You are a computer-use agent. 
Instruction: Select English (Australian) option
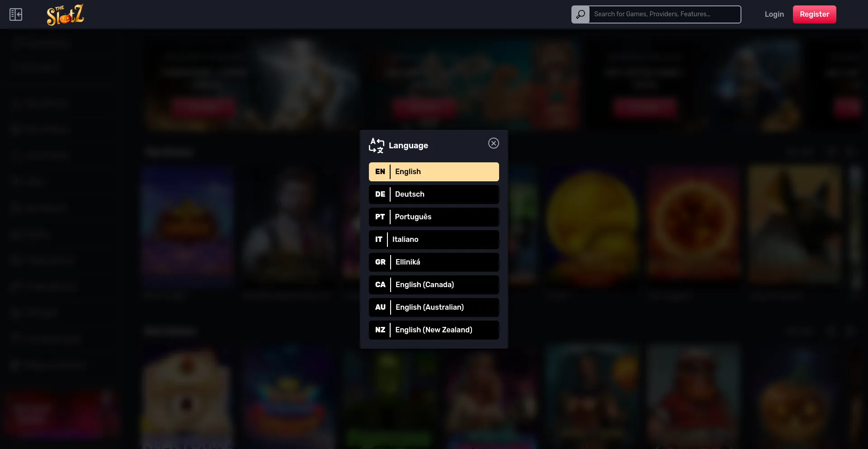[x=434, y=307]
